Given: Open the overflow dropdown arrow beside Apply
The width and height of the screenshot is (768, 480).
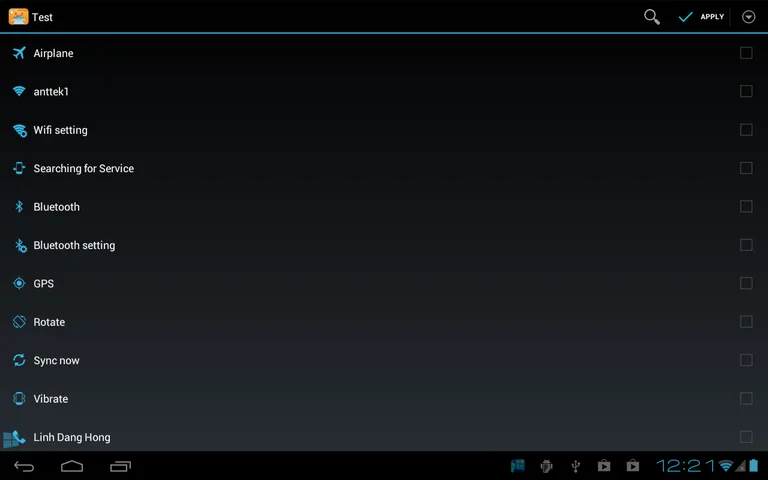Looking at the screenshot, I should pos(748,17).
